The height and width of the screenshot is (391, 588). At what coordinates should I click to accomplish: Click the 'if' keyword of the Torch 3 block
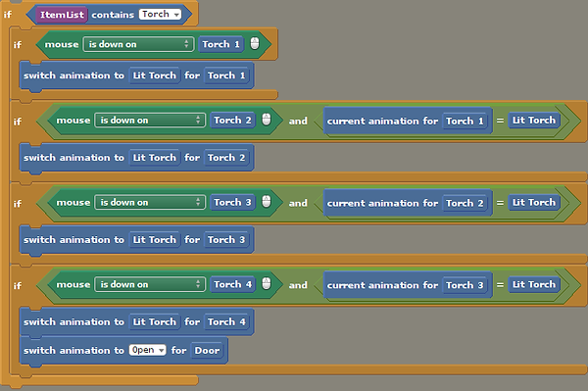coord(18,204)
